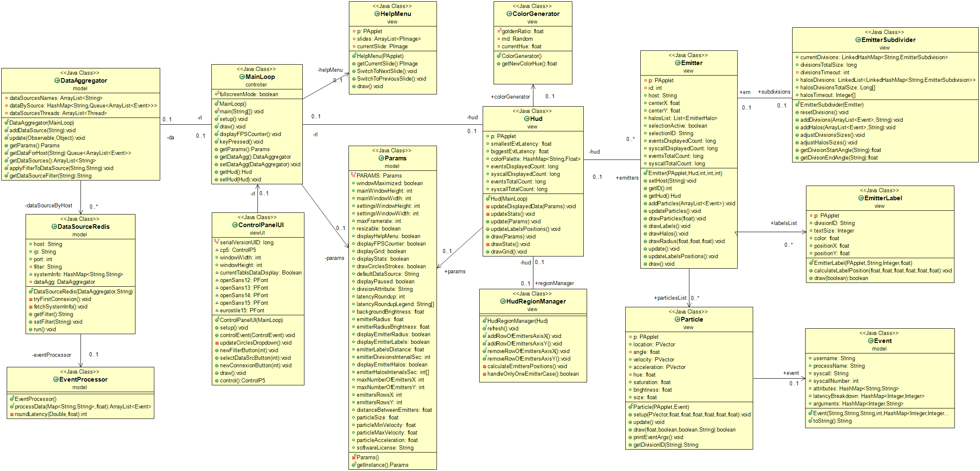
Task: Click the '+labelsList' association label
Action: pyautogui.click(x=784, y=223)
